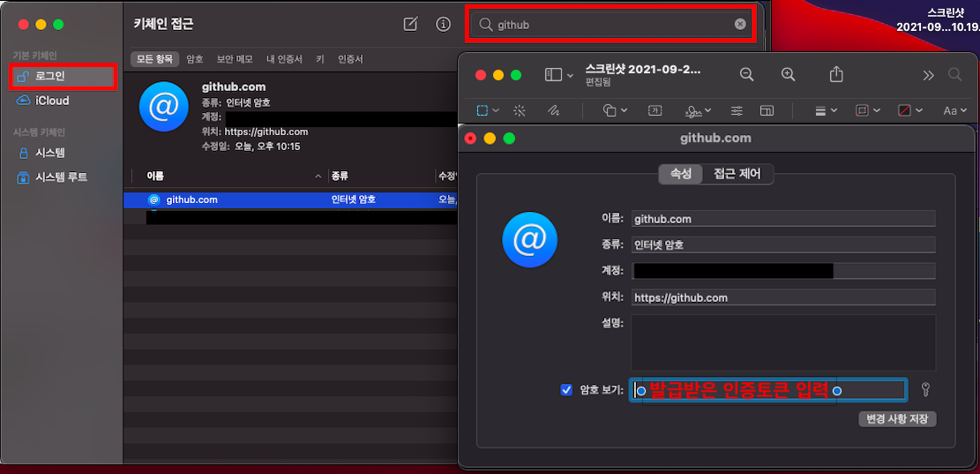Click the 이름 field containing github.com
The width and height of the screenshot is (980, 474).
783,219
